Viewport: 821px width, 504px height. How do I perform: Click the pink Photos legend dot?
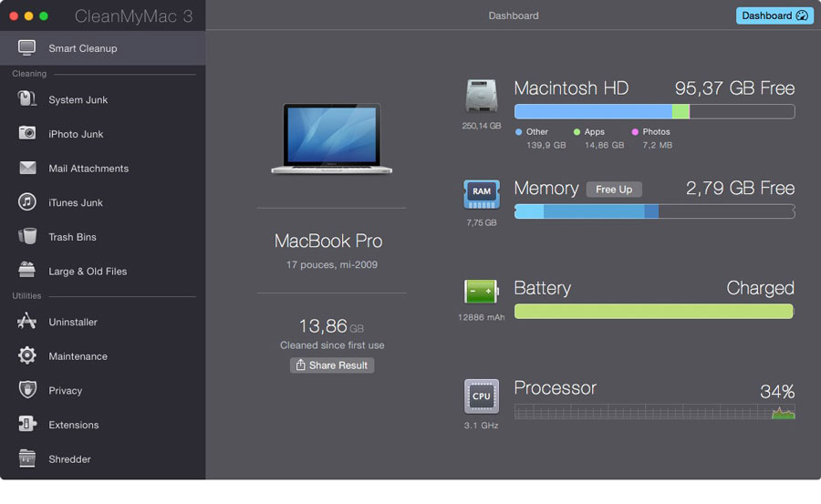(x=635, y=132)
